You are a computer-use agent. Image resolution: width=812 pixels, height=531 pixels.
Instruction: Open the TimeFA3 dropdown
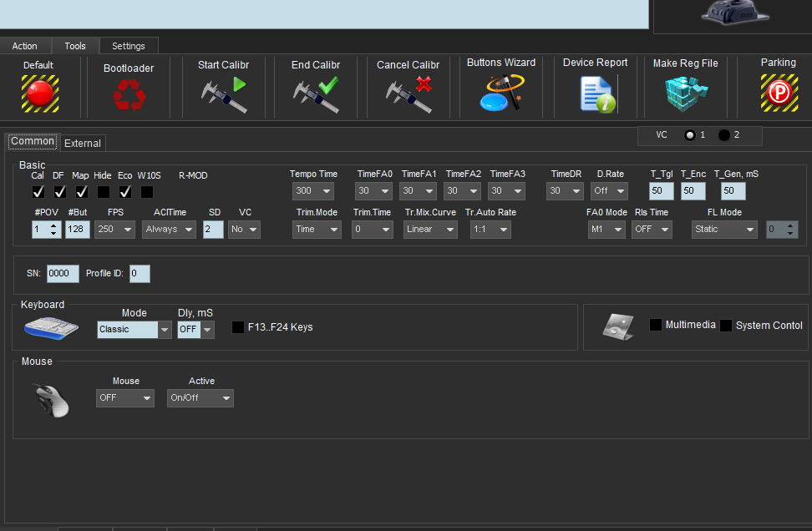(x=506, y=191)
